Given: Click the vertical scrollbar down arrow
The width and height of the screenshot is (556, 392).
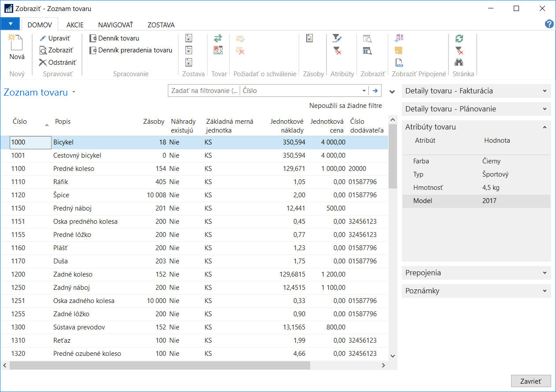Looking at the screenshot, I should [393, 356].
